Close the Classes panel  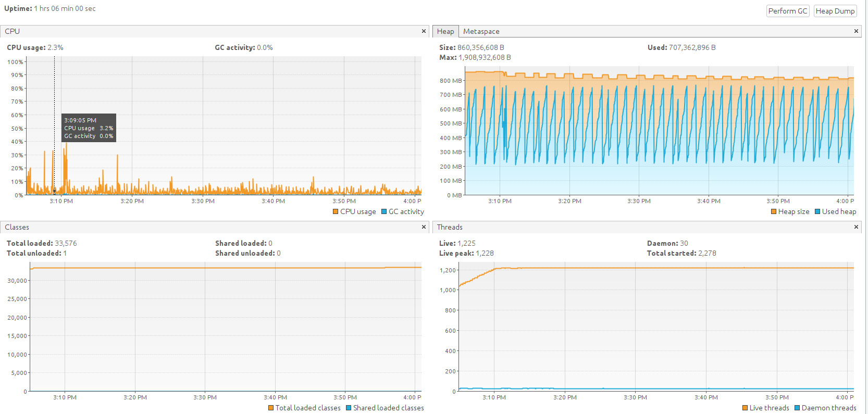point(424,227)
